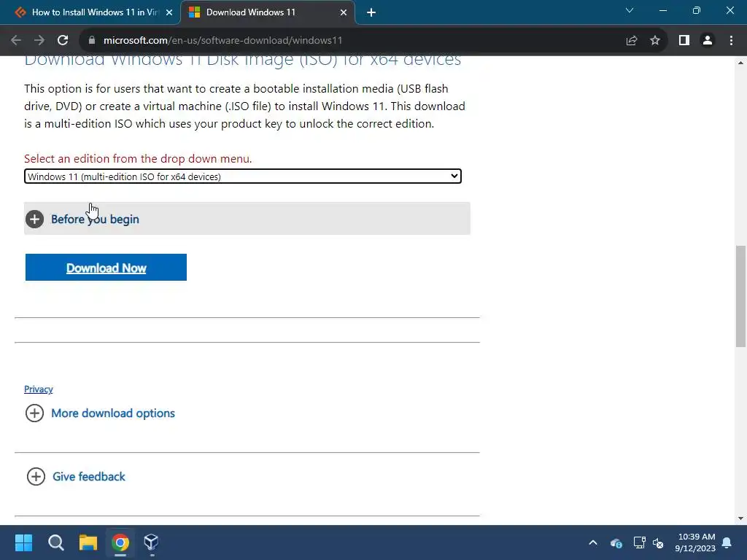The height and width of the screenshot is (560, 747).
Task: Open Chrome profile avatar menu
Action: point(708,41)
